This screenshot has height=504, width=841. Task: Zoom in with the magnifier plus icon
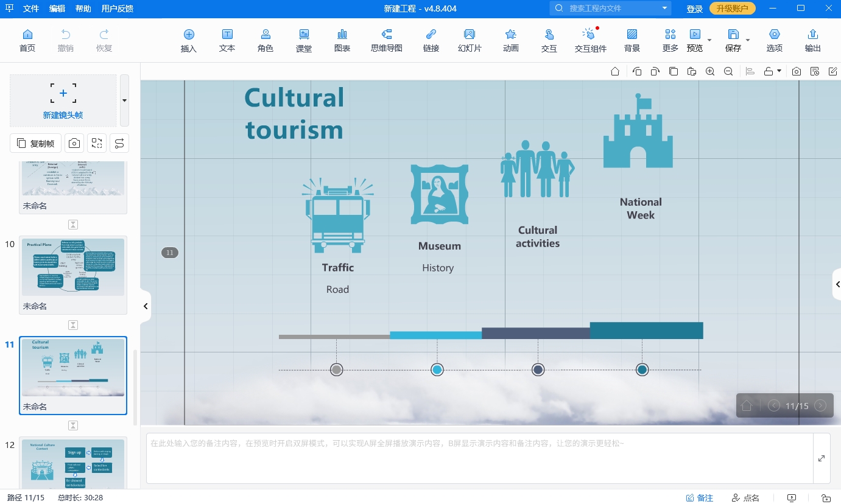pyautogui.click(x=710, y=71)
